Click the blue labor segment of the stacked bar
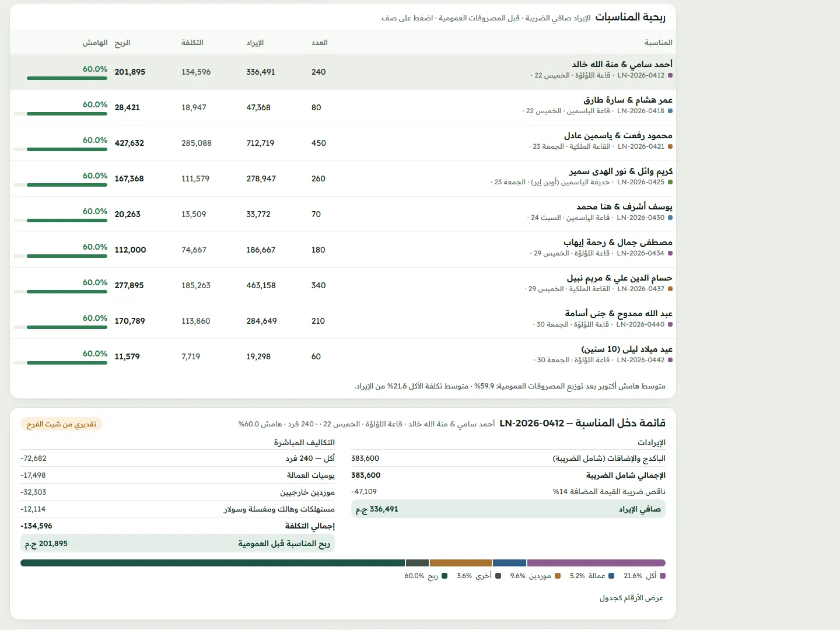The width and height of the screenshot is (840, 630). [510, 563]
